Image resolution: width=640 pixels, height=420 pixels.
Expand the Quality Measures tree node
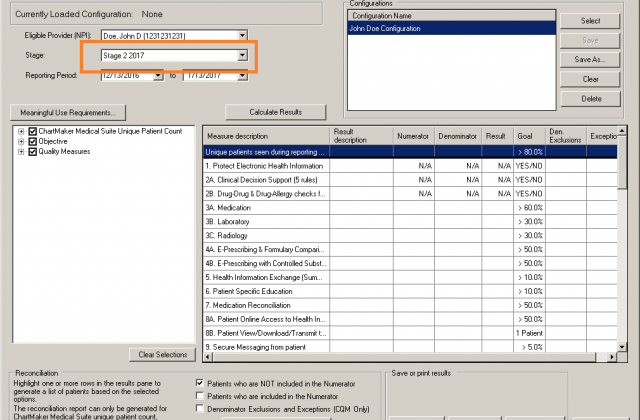pyautogui.click(x=21, y=153)
